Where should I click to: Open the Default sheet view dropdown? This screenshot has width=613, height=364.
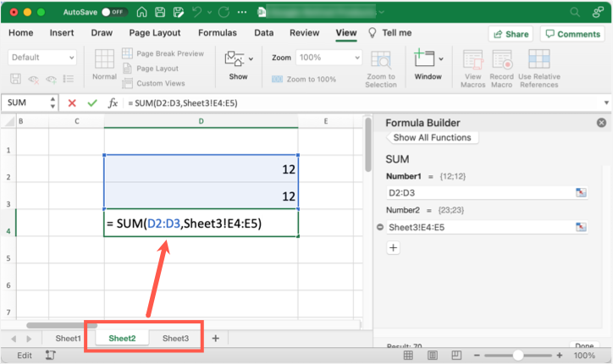click(x=42, y=58)
